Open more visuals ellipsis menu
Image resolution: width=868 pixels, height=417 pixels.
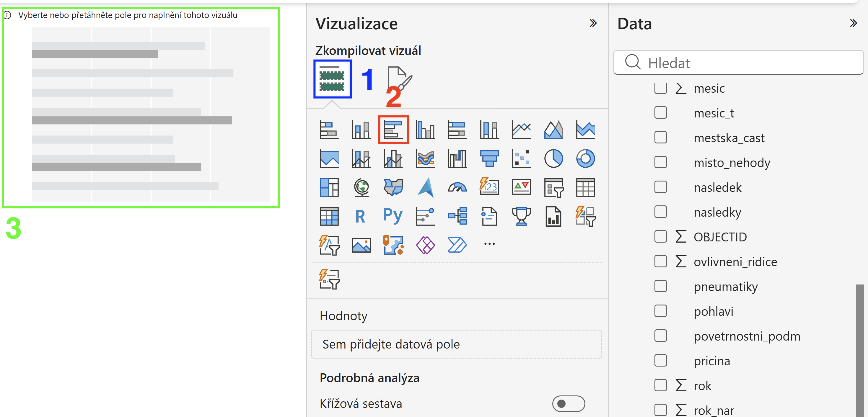(x=489, y=244)
